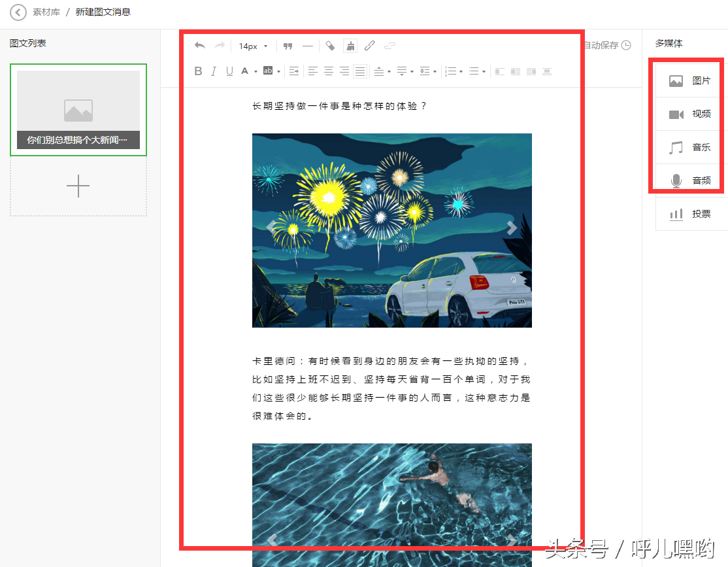Click the 素材库 breadcrumb link

point(46,12)
